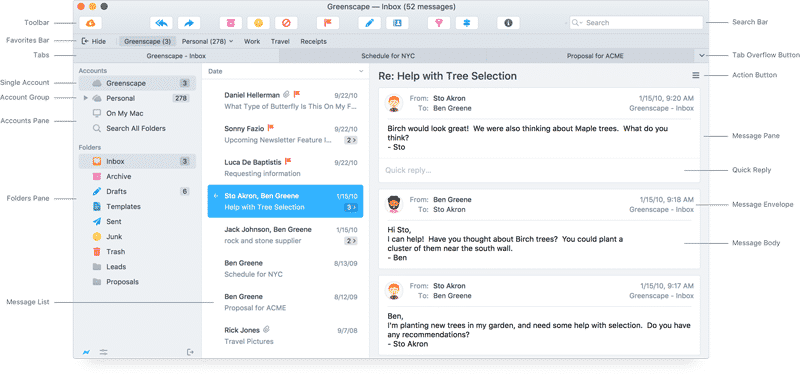
Task: Click the paperclip on Rick Jones's message
Action: (x=266, y=330)
